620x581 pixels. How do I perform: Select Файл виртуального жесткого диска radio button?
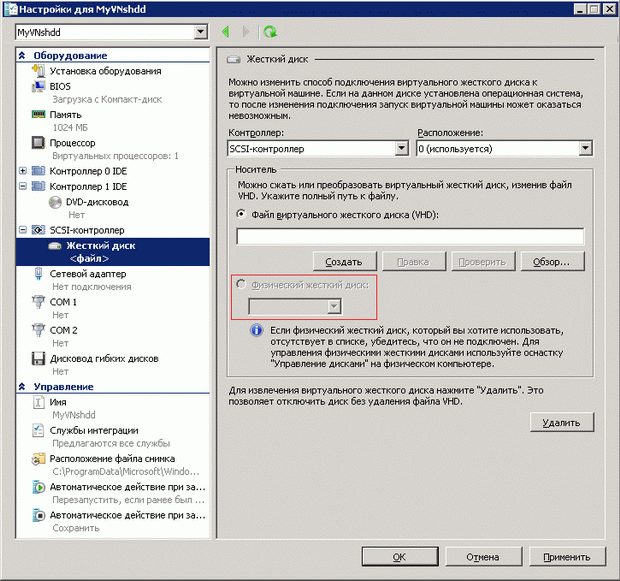(241, 214)
